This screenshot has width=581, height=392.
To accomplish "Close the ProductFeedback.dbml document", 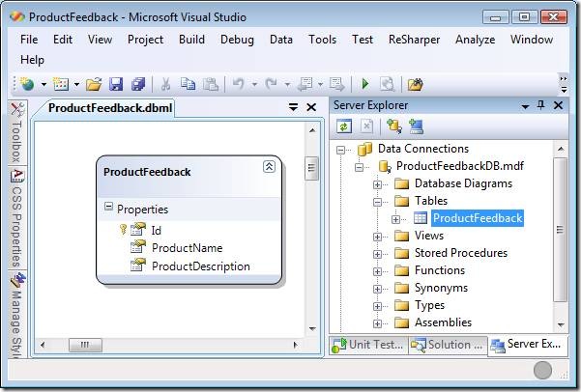I will (311, 107).
